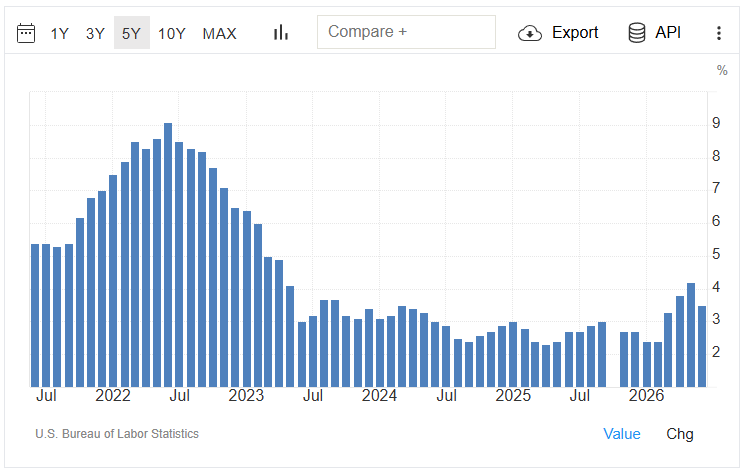Viewport: 743px width, 470px height.
Task: Select the 1Y time range
Action: tap(60, 34)
